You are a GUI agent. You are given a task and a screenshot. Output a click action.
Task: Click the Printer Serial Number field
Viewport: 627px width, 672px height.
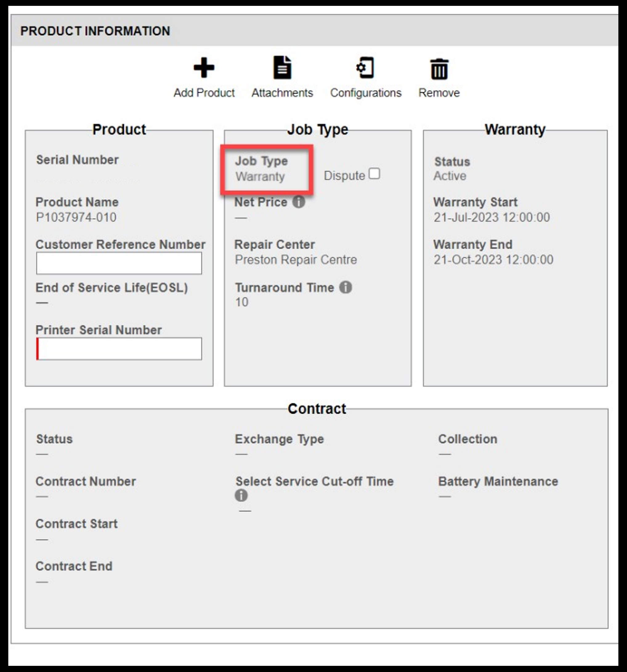pyautogui.click(x=119, y=348)
